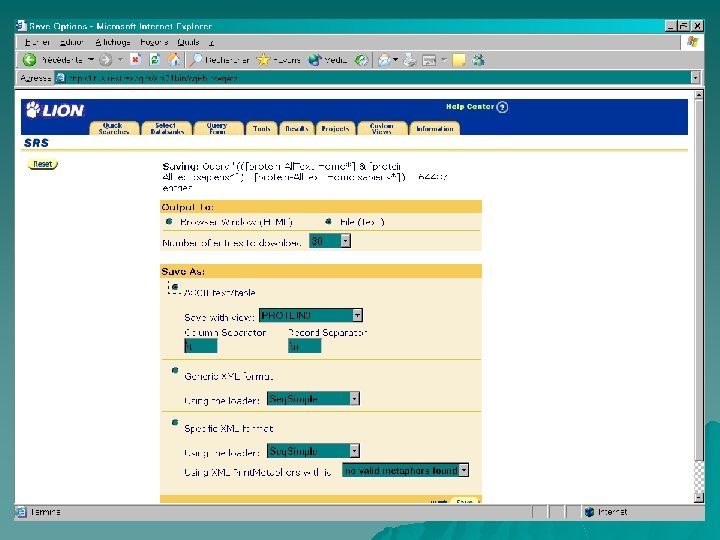
Task: Switch to Select Databanks tab
Action: point(166,128)
